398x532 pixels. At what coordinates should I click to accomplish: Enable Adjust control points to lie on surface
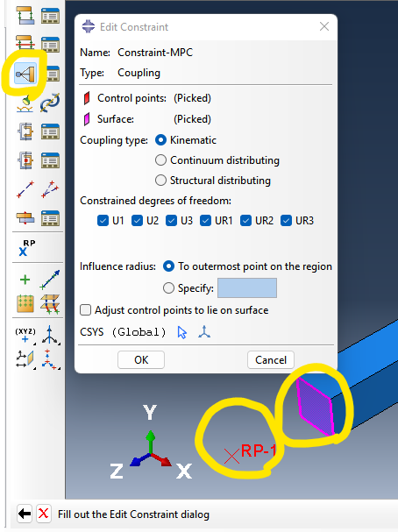86,309
